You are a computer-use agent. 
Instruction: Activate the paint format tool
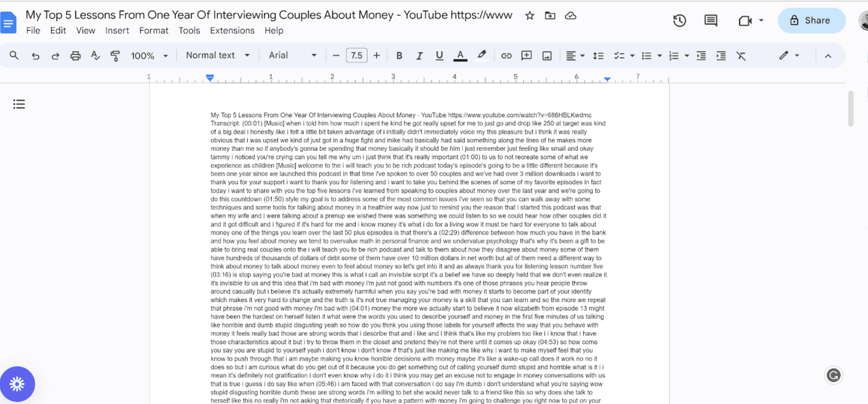click(x=115, y=56)
